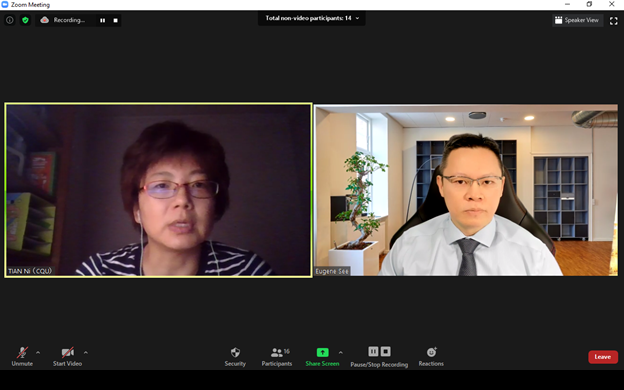The height and width of the screenshot is (390, 624).
Task: Open video options arrow beside Start Video
Action: pyautogui.click(x=86, y=353)
